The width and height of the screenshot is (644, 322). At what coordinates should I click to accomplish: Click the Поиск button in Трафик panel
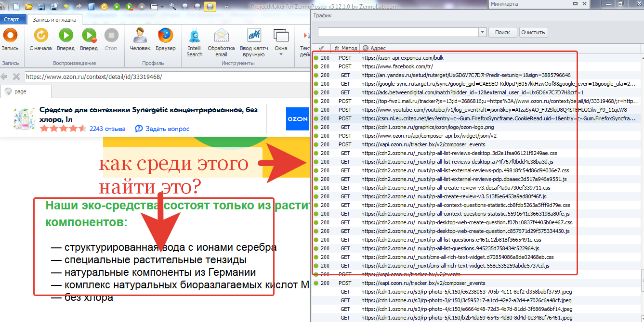tap(502, 32)
